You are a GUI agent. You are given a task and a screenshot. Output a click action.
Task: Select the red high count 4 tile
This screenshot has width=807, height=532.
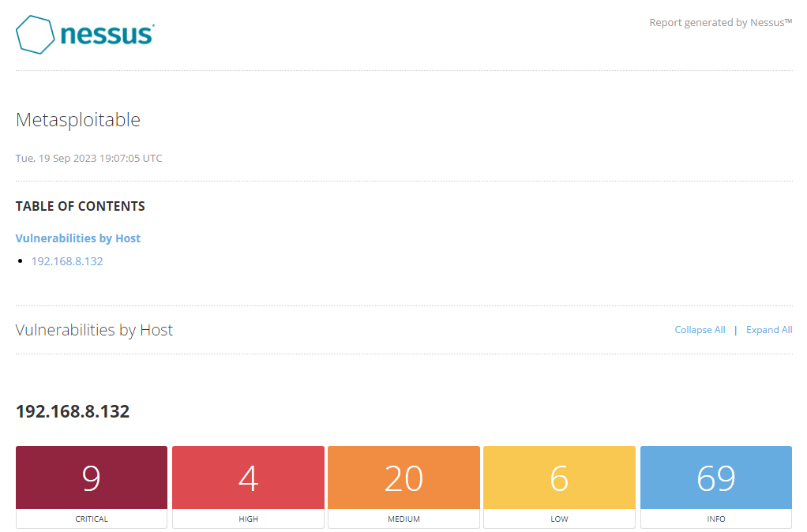(x=248, y=478)
